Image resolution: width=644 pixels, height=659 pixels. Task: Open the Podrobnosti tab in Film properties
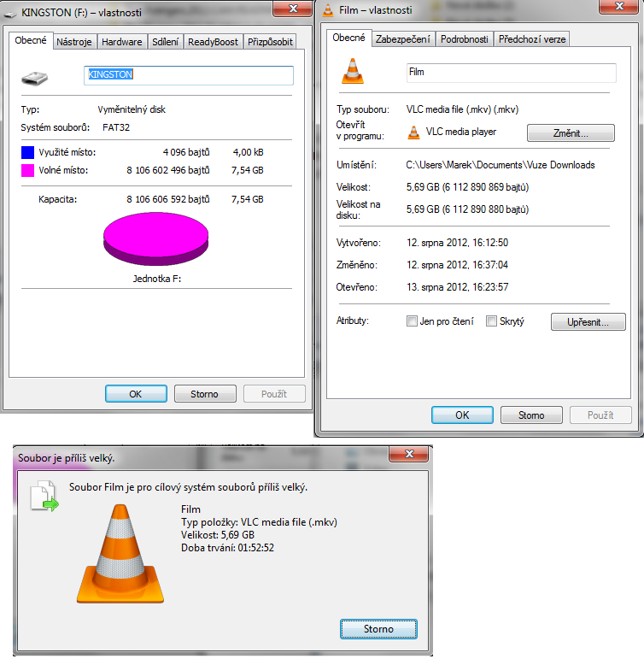click(x=465, y=39)
